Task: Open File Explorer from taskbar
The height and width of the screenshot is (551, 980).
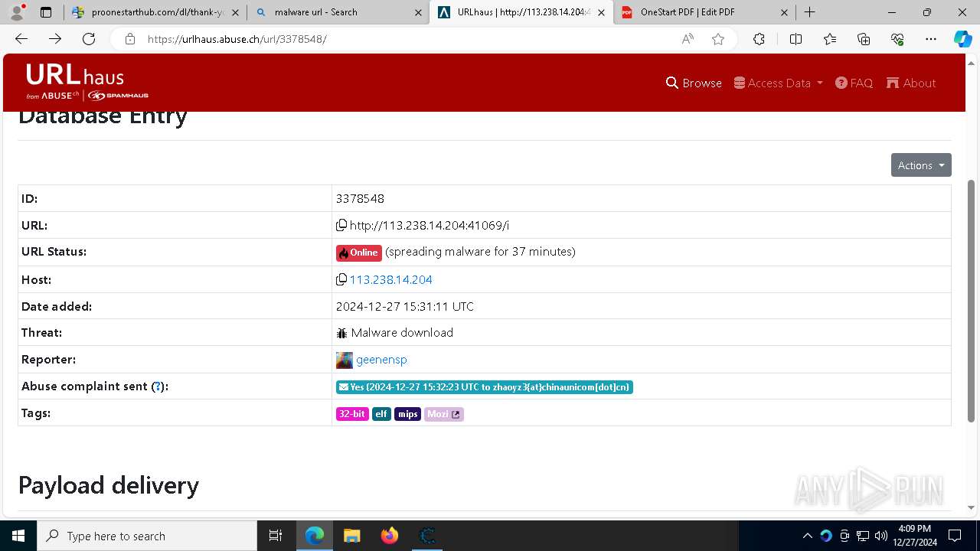Action: pos(352,536)
